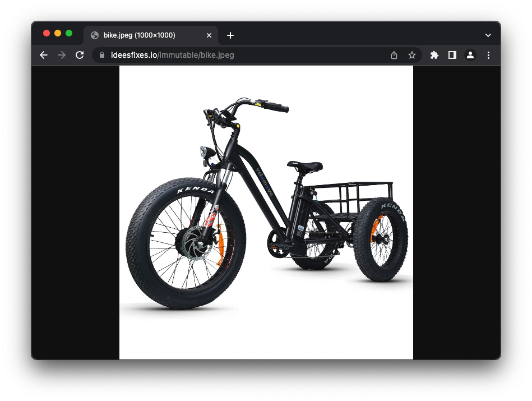
Task: Expand the tab search chevron
Action: pos(488,35)
